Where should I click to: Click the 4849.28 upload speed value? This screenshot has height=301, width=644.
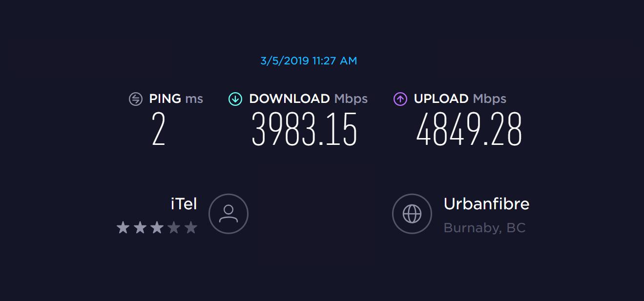[x=469, y=130]
